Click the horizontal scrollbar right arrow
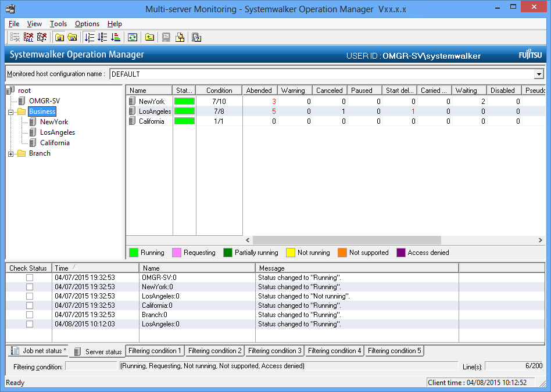Viewport: 551px width, 392px height. click(x=541, y=240)
